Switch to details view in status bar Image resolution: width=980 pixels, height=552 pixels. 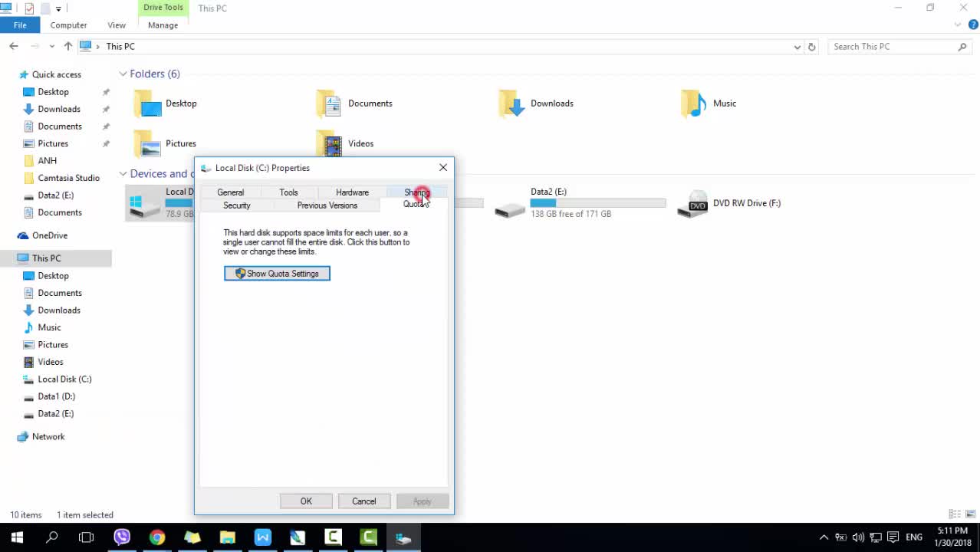[955, 514]
